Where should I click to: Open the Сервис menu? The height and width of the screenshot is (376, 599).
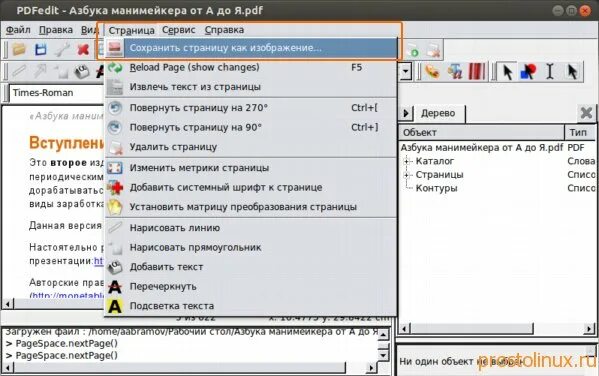[x=178, y=30]
